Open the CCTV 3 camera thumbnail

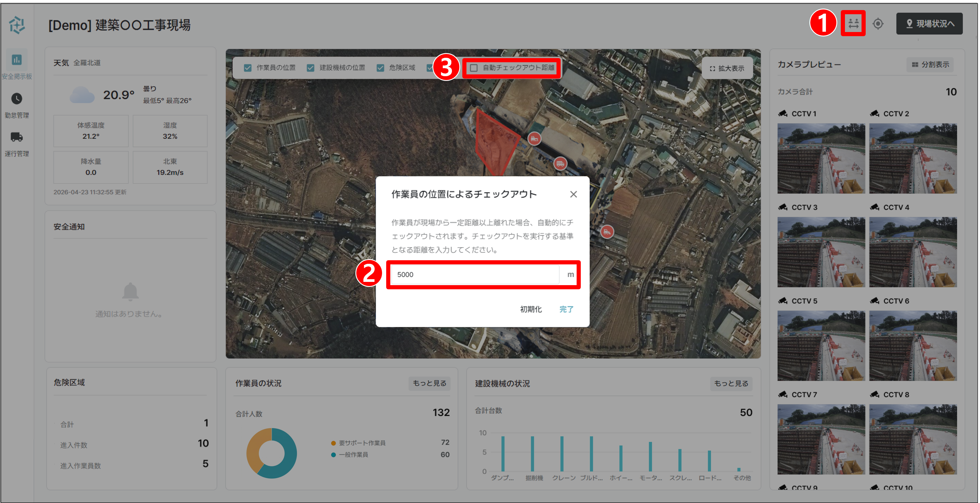821,252
